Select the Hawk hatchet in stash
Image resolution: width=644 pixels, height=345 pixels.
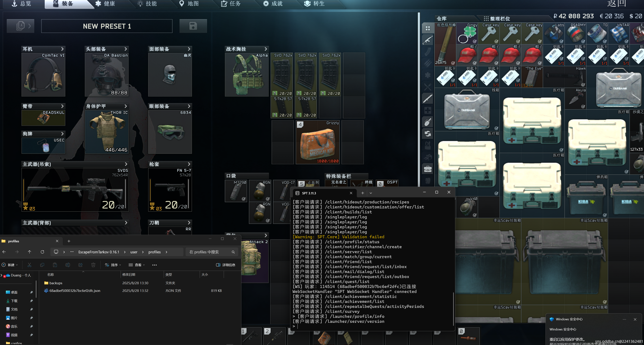click(565, 77)
